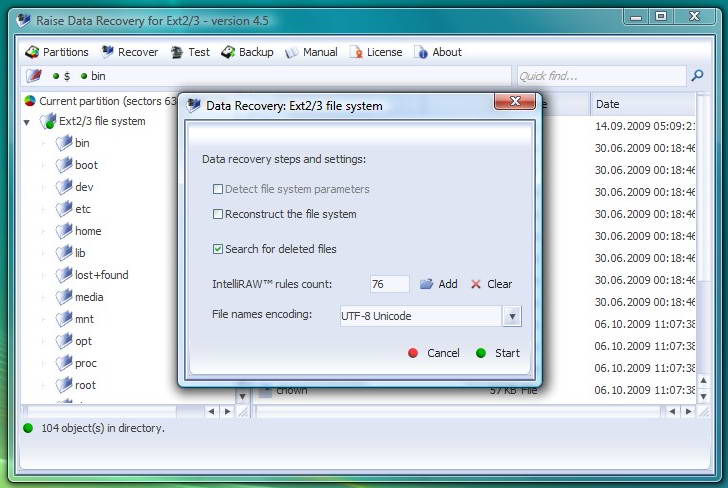The width and height of the screenshot is (728, 488).
Task: Select the root folder icon
Action: point(64,385)
